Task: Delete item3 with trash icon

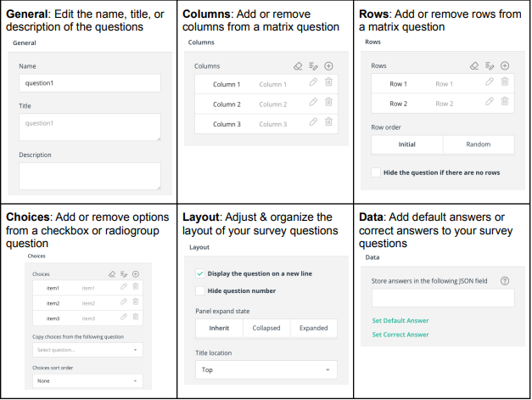Action: pos(136,317)
